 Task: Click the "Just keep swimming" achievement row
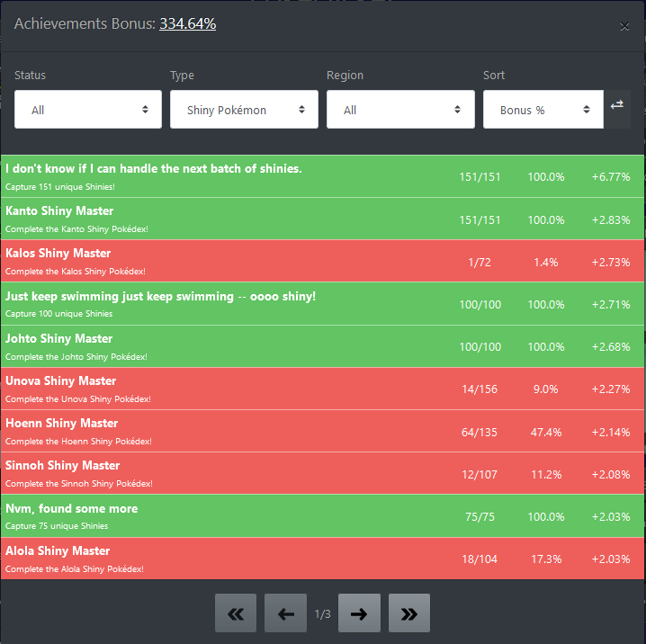click(x=322, y=304)
